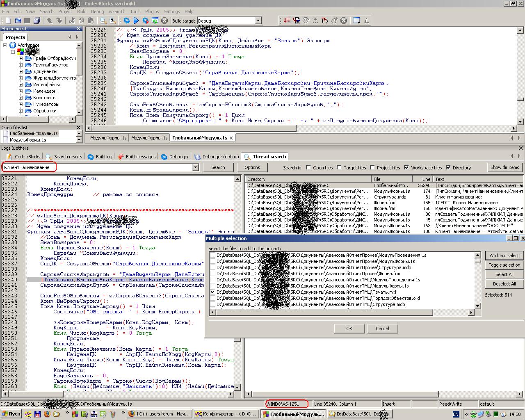
Task: Click the Debug/Continue icon in debugger toolbar
Action: (287, 21)
